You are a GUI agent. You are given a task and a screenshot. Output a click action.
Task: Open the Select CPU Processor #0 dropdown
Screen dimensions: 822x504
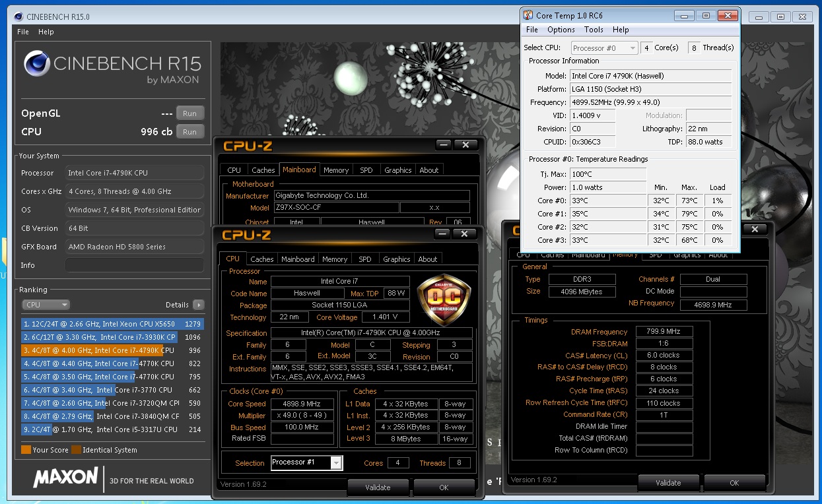(x=604, y=48)
